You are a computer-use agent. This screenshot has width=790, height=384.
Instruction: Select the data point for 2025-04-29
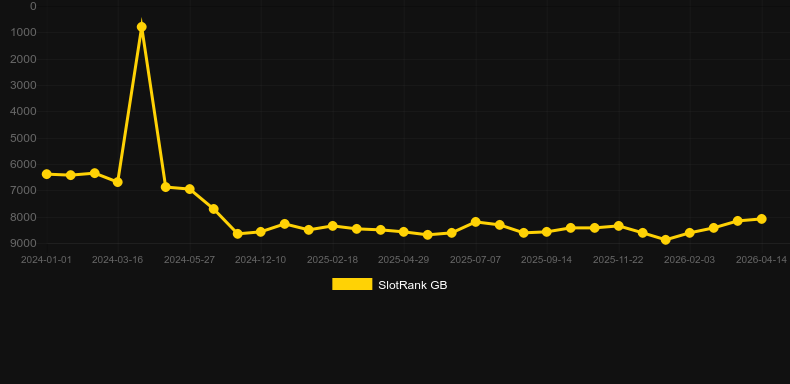pyautogui.click(x=404, y=232)
